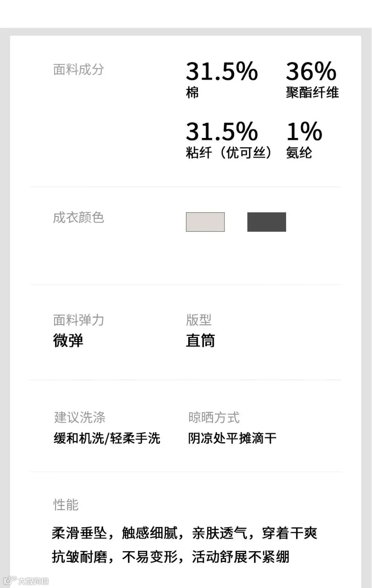
Task: Click the 直筒 fit value
Action: [200, 340]
